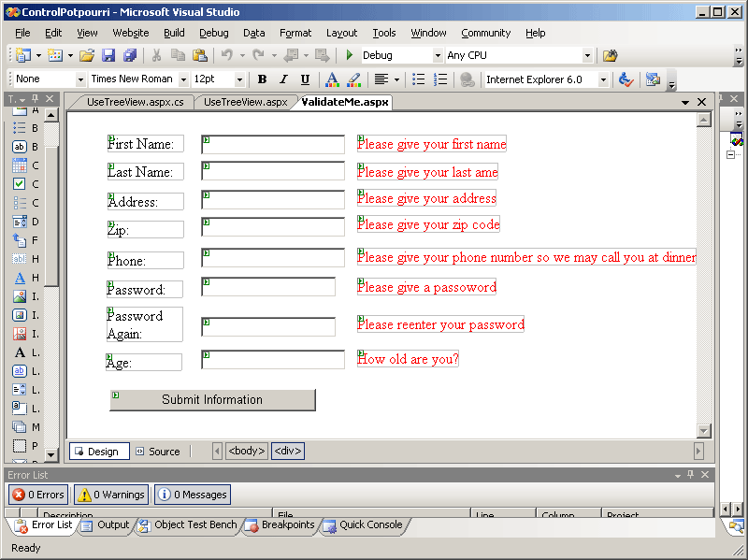Toggle italic formatting
This screenshot has width=748, height=560.
coord(283,79)
